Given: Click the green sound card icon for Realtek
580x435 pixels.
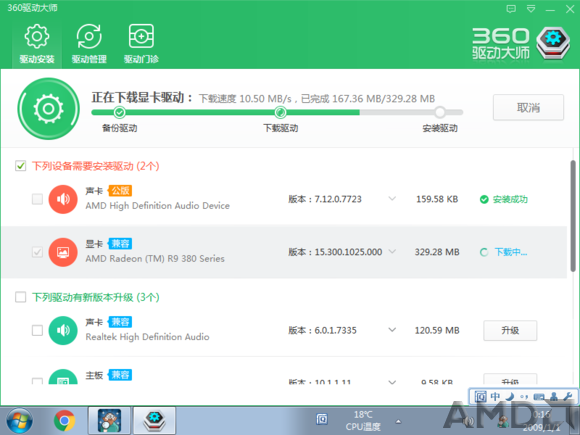Looking at the screenshot, I should tap(63, 331).
